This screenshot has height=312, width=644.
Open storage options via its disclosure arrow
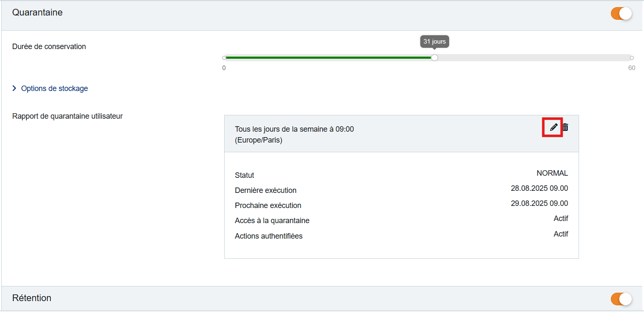14,88
